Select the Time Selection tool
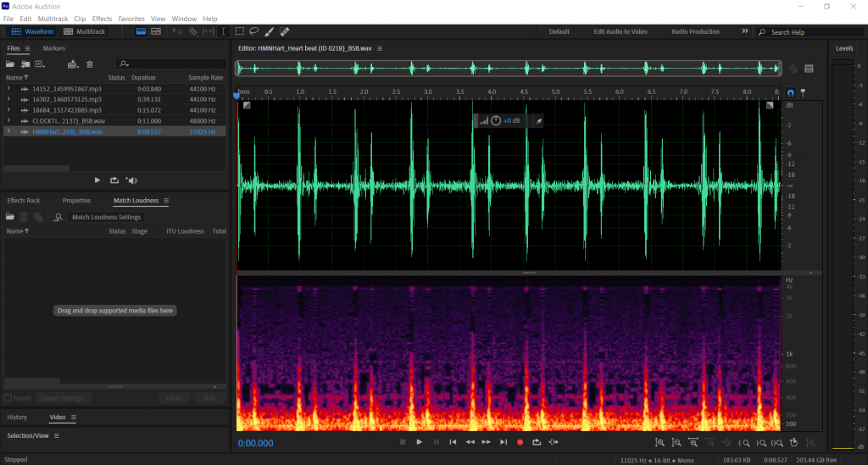The height and width of the screenshot is (465, 868). (224, 31)
